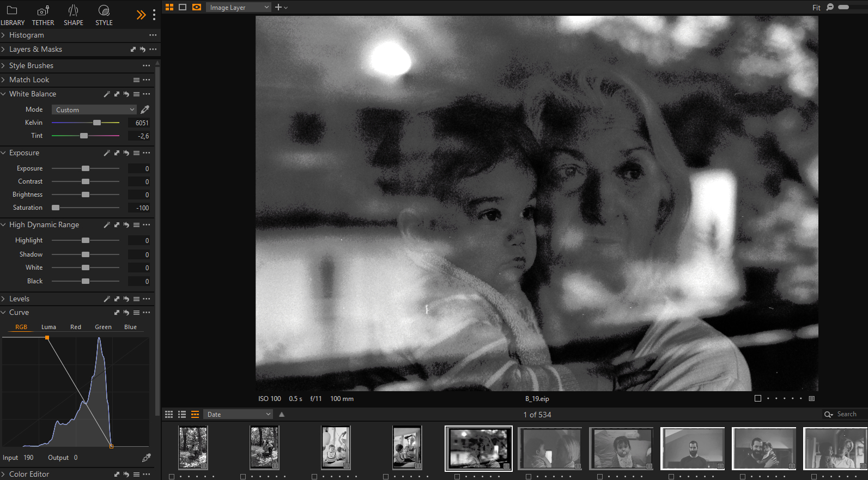
Task: Switch browser to list view
Action: click(x=182, y=415)
